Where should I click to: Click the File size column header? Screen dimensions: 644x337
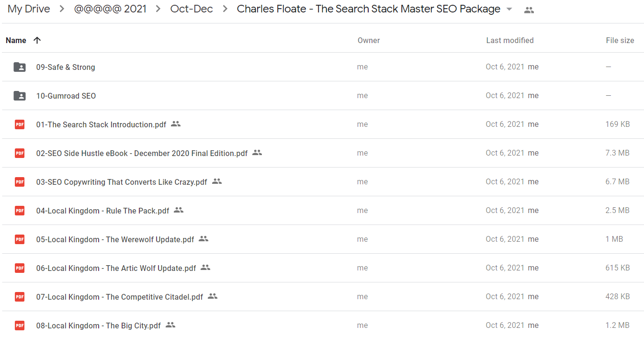coord(620,41)
